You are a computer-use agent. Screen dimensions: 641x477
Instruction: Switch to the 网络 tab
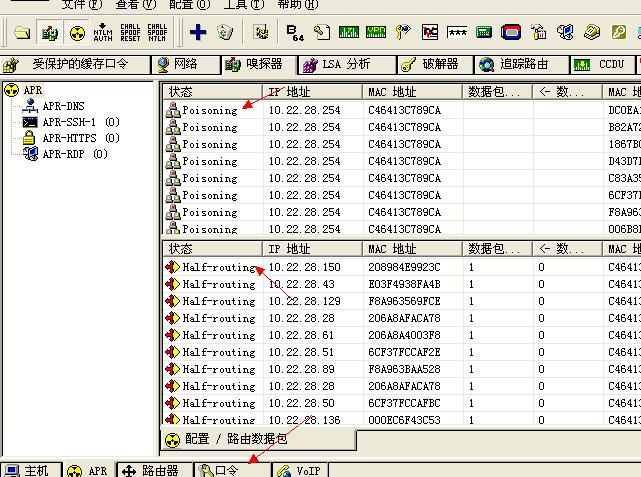coord(186,65)
